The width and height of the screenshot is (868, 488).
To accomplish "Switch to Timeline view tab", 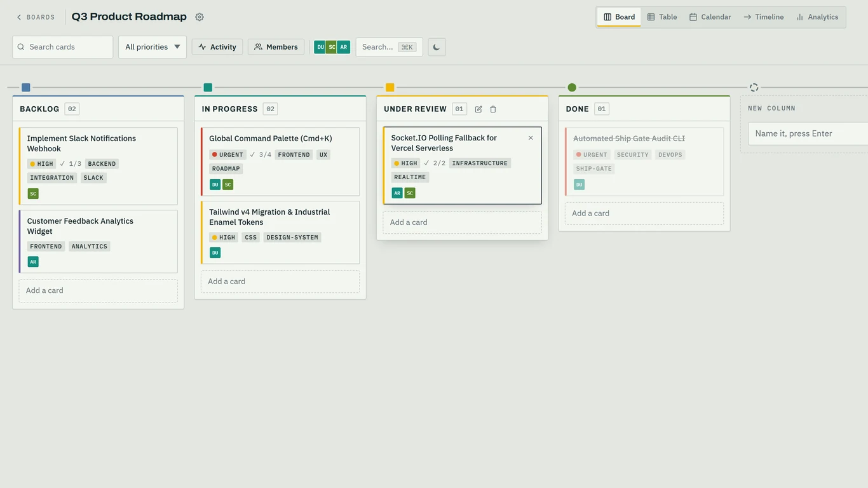I will [764, 17].
